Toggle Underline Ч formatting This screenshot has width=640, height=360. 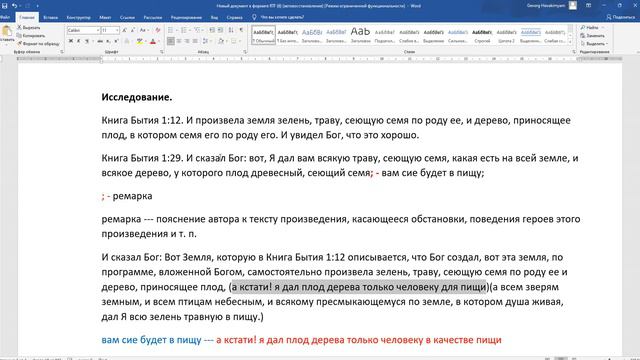(87, 41)
